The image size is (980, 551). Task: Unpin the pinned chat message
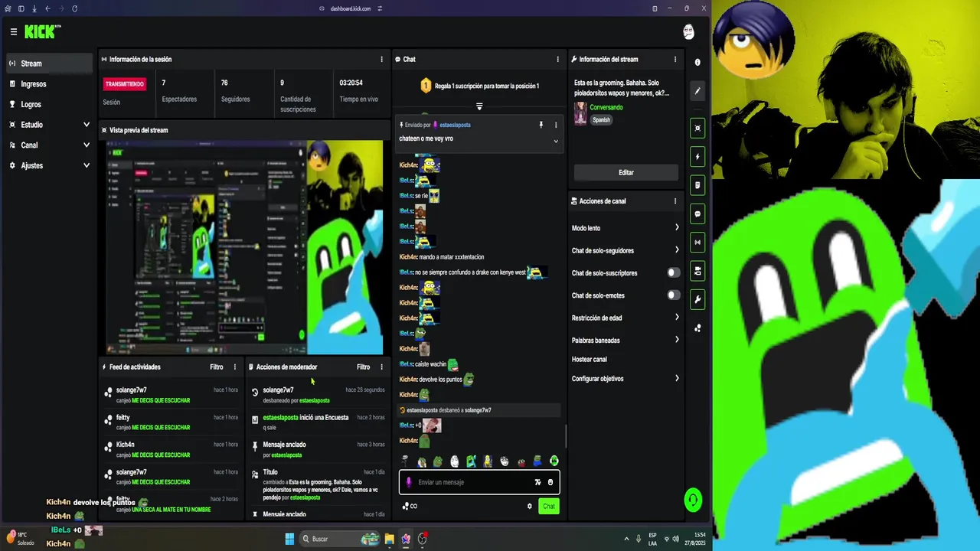[x=541, y=125]
